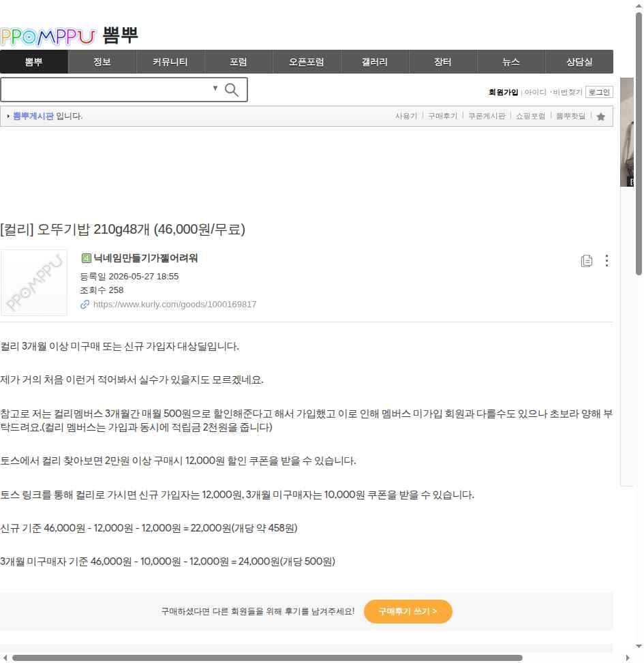Go to the 쇼핑포럼 board
The image size is (644, 663).
pyautogui.click(x=530, y=116)
